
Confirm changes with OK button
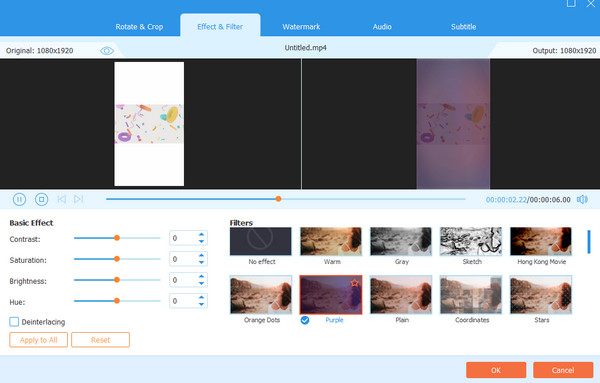click(x=496, y=370)
